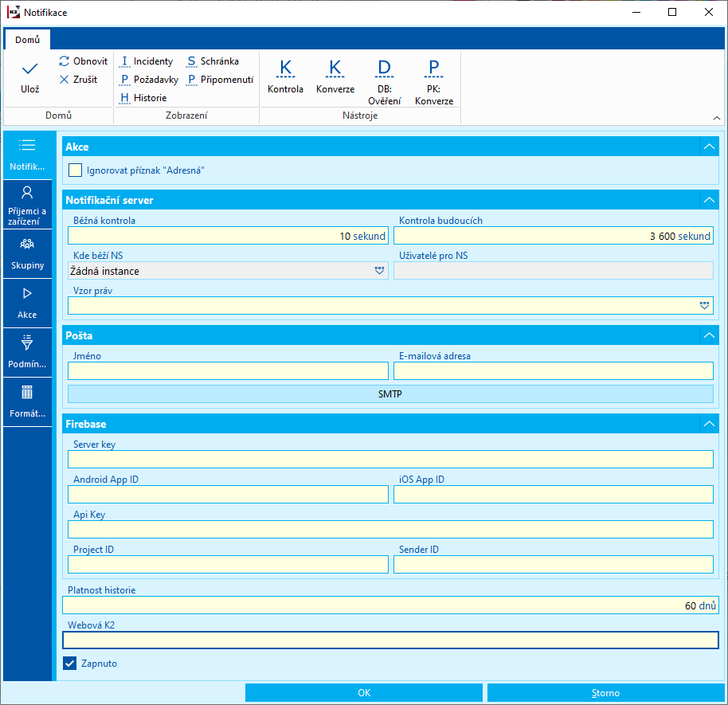
Task: Open the Skupiny sidebar section
Action: pyautogui.click(x=27, y=253)
